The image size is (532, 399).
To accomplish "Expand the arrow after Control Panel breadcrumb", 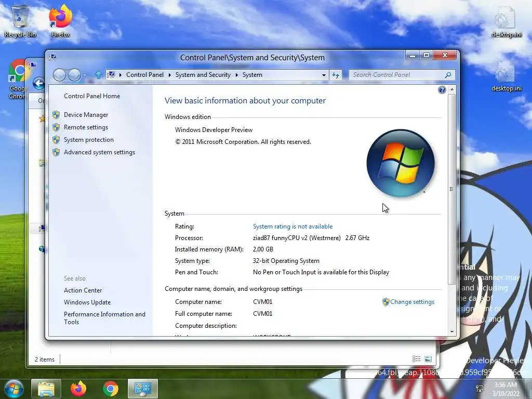I will click(170, 75).
